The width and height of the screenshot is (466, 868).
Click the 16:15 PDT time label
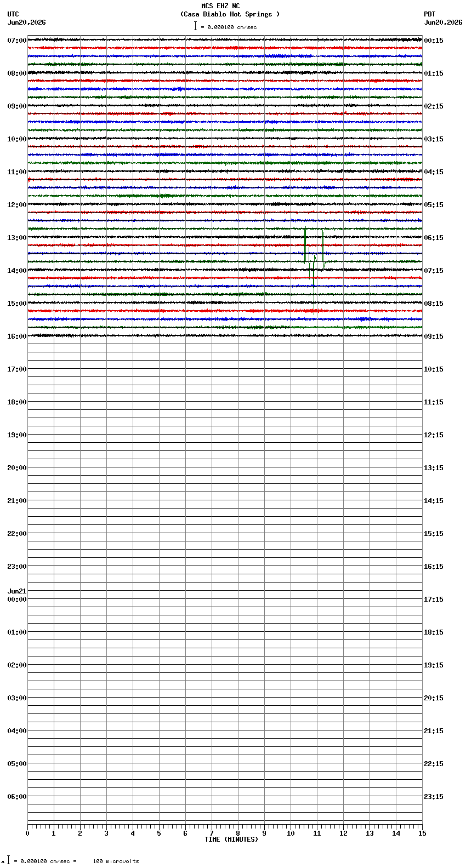pyautogui.click(x=434, y=567)
